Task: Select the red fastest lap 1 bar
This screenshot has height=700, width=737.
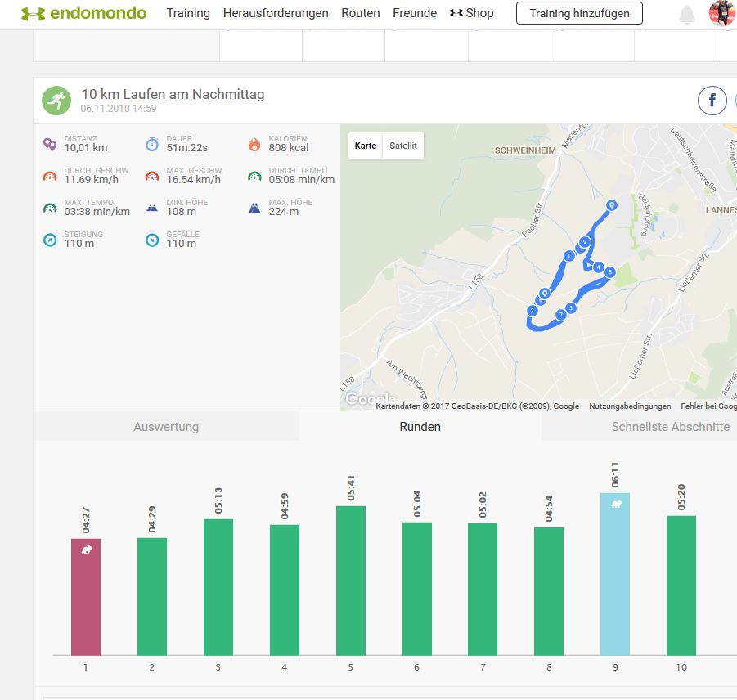Action: (x=86, y=596)
